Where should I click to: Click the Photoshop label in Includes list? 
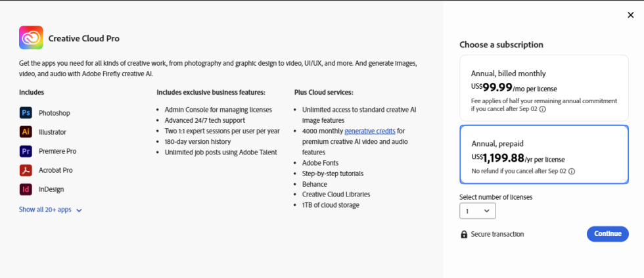54,113
